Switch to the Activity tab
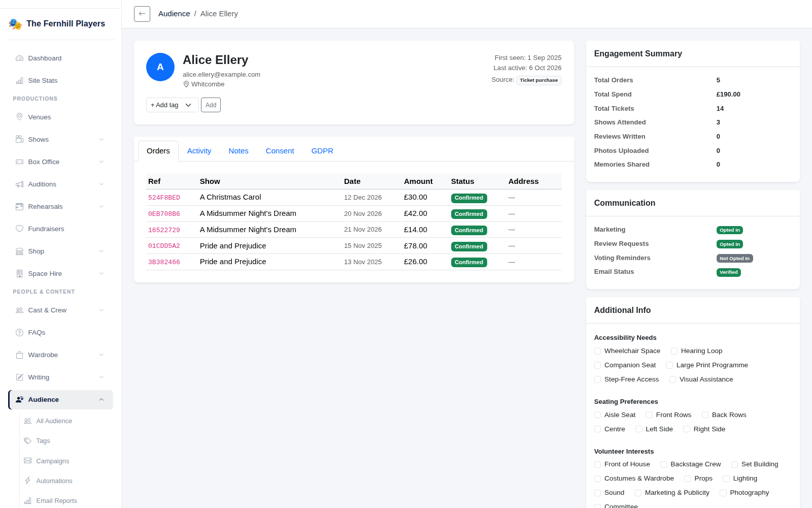812x508 pixels. (199, 151)
